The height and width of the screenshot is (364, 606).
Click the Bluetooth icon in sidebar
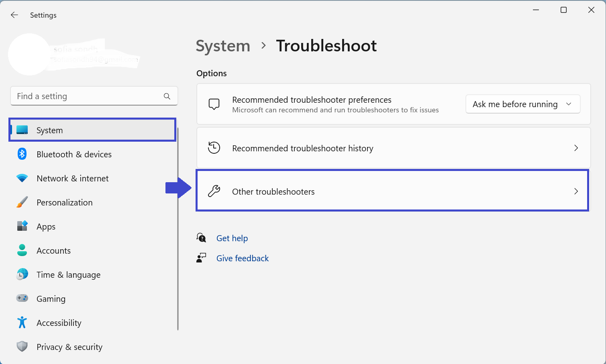point(22,154)
